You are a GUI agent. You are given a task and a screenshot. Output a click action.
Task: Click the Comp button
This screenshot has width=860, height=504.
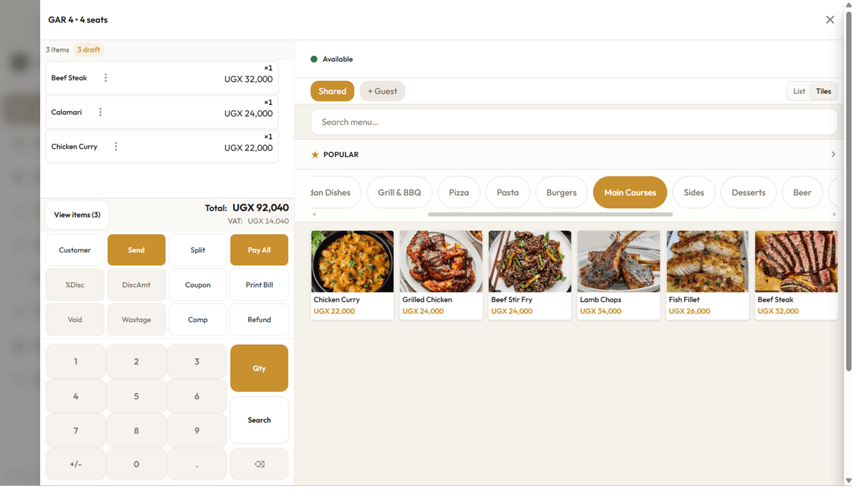tap(198, 319)
